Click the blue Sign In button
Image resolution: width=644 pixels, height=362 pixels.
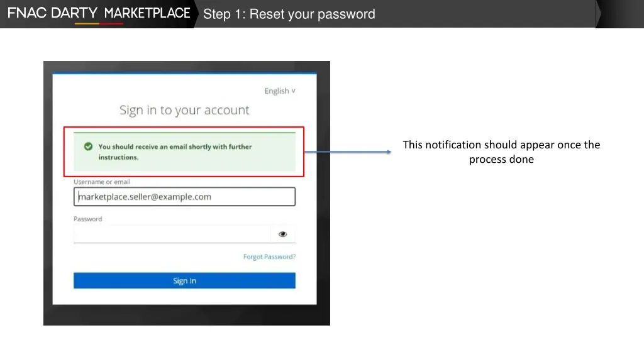click(x=184, y=281)
